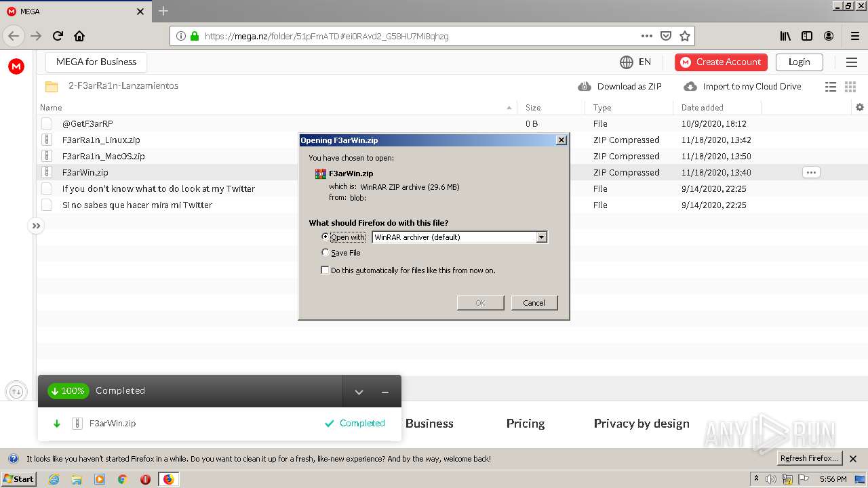This screenshot has width=868, height=488.
Task: Open the Firefox account icon
Action: coord(829,36)
